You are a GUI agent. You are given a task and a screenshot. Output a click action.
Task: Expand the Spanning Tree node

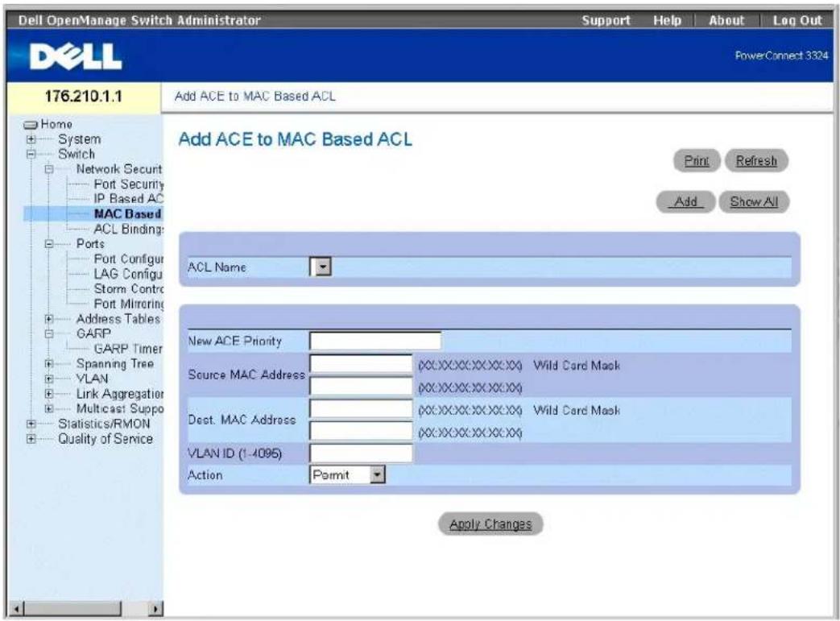tap(49, 364)
